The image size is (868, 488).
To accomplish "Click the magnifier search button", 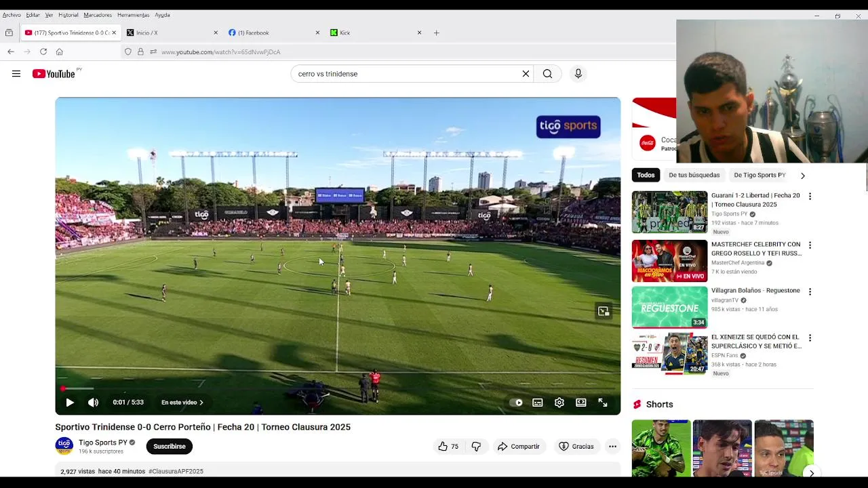I will pos(547,74).
